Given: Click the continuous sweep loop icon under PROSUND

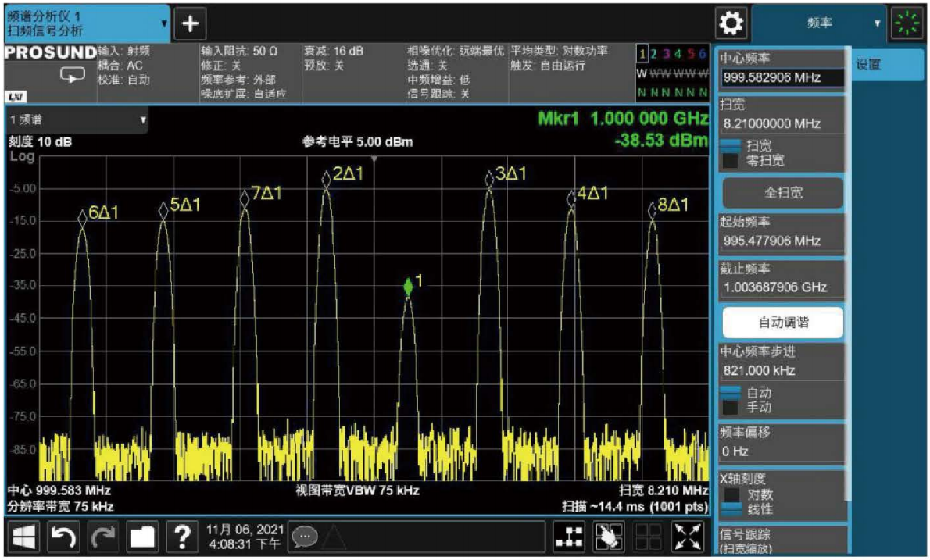Looking at the screenshot, I should pos(73,75).
